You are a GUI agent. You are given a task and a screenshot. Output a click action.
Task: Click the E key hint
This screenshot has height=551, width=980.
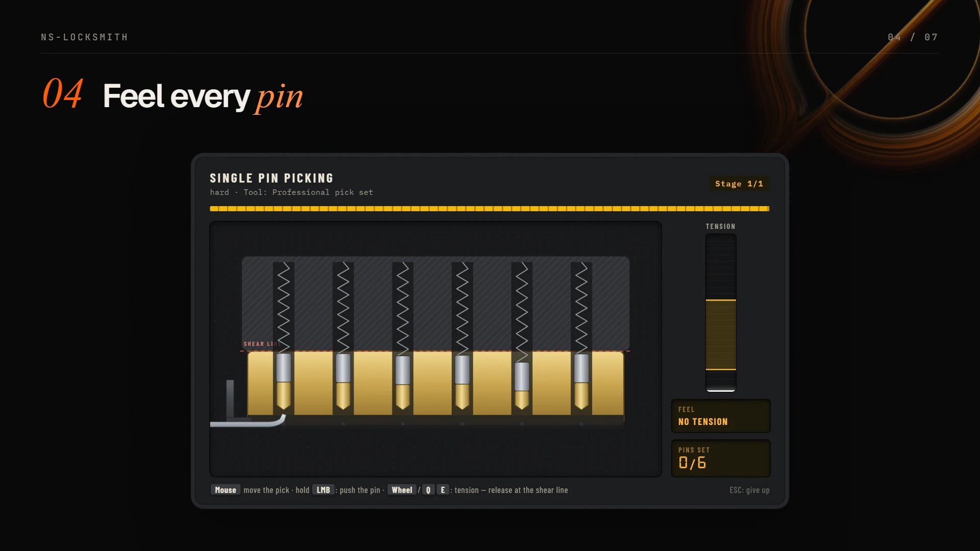pos(443,490)
